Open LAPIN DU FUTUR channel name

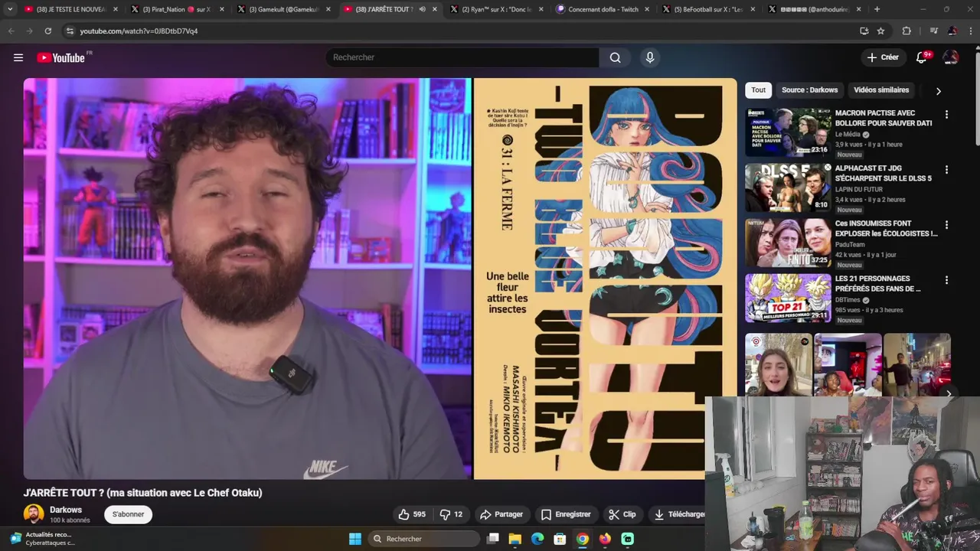tap(858, 189)
